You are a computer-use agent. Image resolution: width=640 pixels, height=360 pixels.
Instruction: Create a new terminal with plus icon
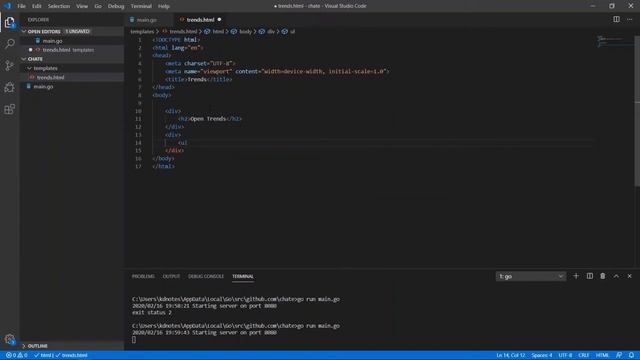(x=576, y=276)
